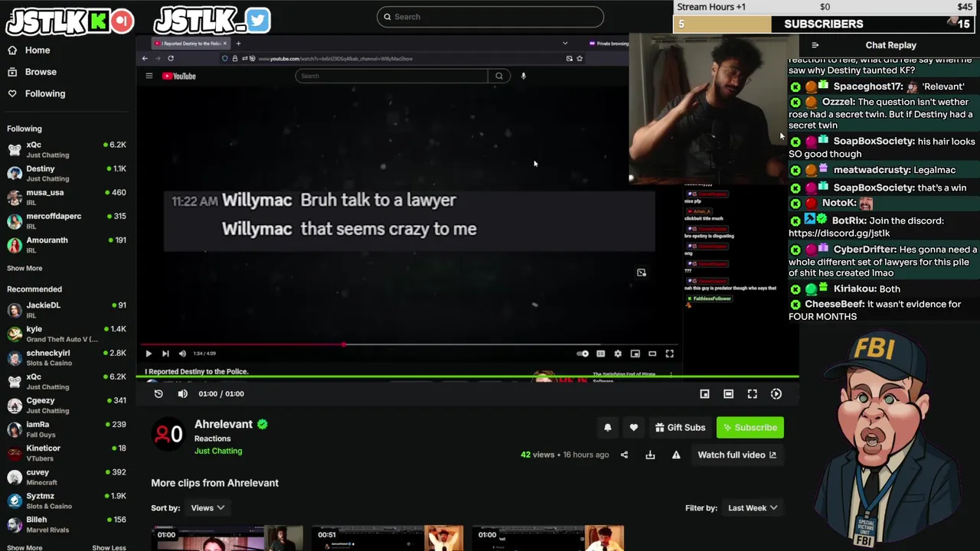The height and width of the screenshot is (551, 980).
Task: Open YouTube miniplayer
Action: [x=635, y=354]
